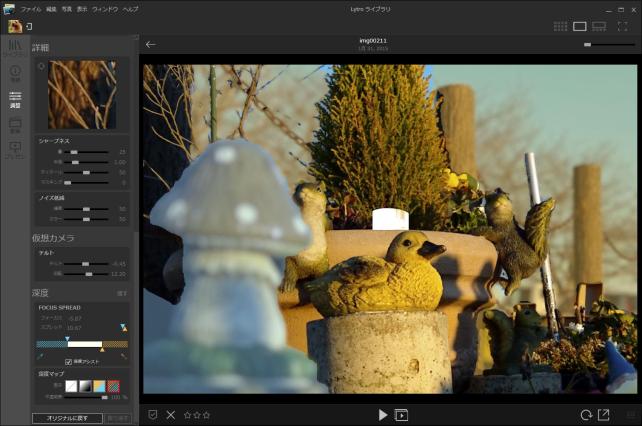
Task: Open the ファイル menu
Action: pyautogui.click(x=31, y=8)
